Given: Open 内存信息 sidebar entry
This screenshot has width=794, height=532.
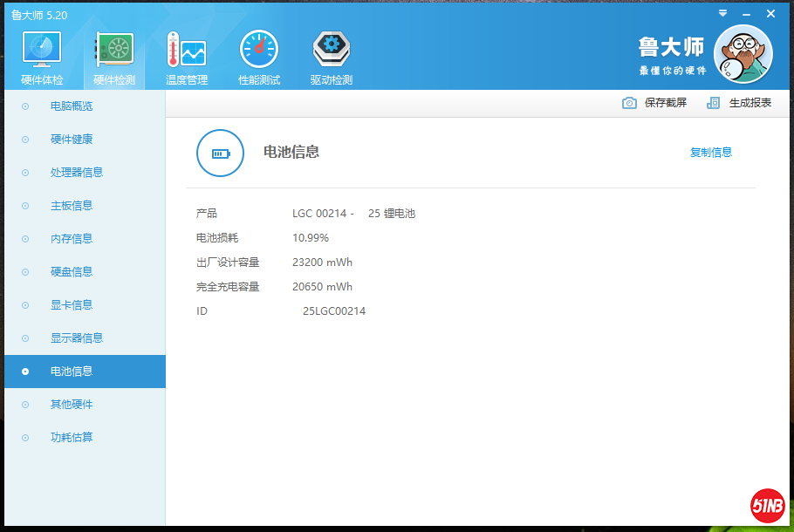Looking at the screenshot, I should [72, 239].
